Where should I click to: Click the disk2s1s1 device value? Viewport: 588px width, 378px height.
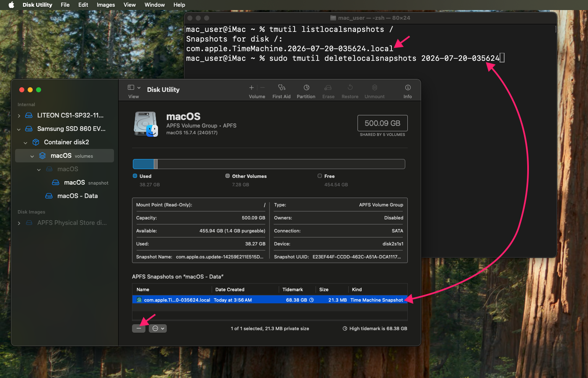point(393,244)
